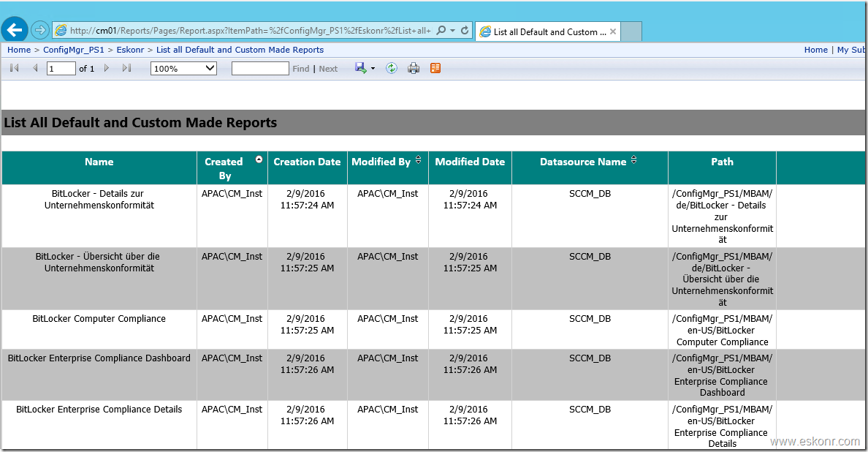Refresh the report with the refresh icon
Image resolution: width=868 pixels, height=452 pixels.
[392, 68]
